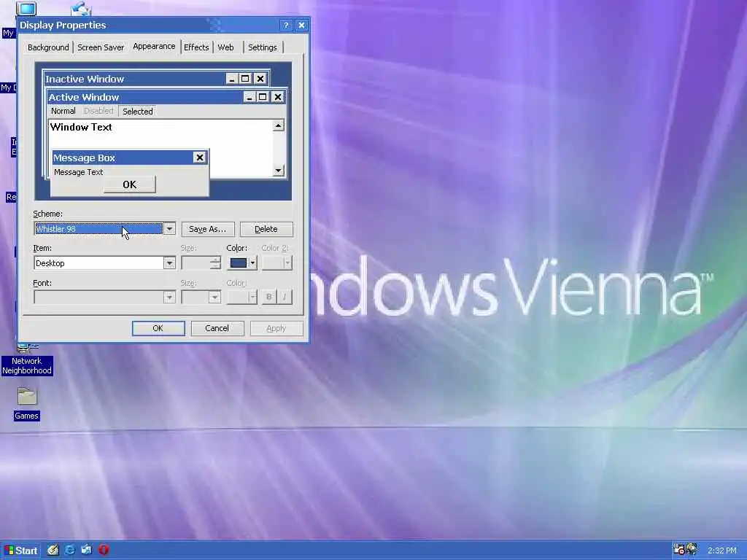Click the preview scrollbar down arrow
Viewport: 747px width, 560px height.
pos(278,171)
